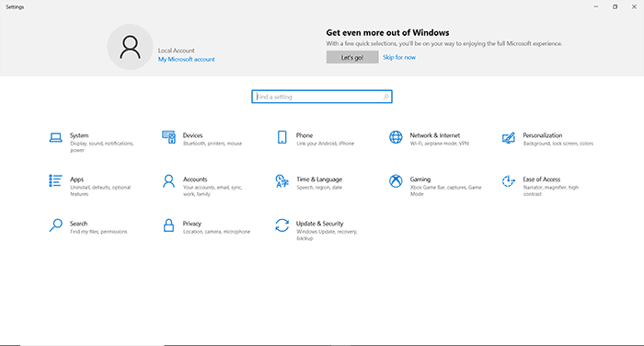Screen dimensions: 644x346
Task: Select the Personalization paintbrush icon
Action: [509, 138]
